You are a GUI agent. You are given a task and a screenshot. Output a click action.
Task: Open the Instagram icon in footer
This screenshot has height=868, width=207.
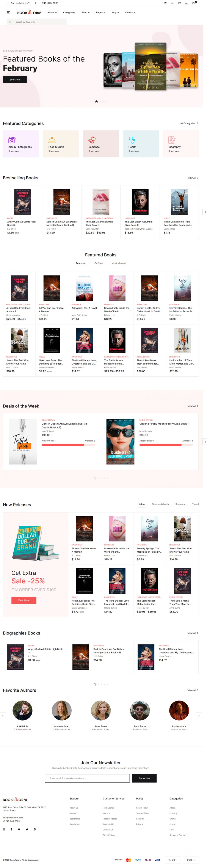[4, 829]
